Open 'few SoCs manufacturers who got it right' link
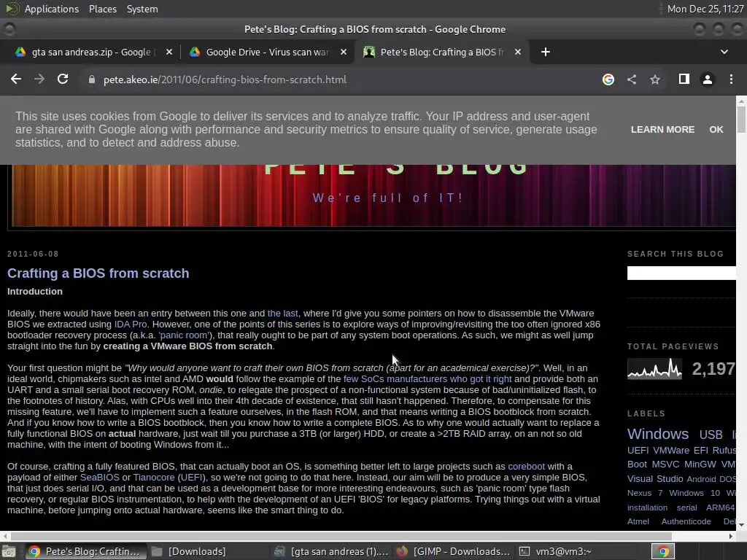The height and width of the screenshot is (560, 747). pyautogui.click(x=427, y=379)
